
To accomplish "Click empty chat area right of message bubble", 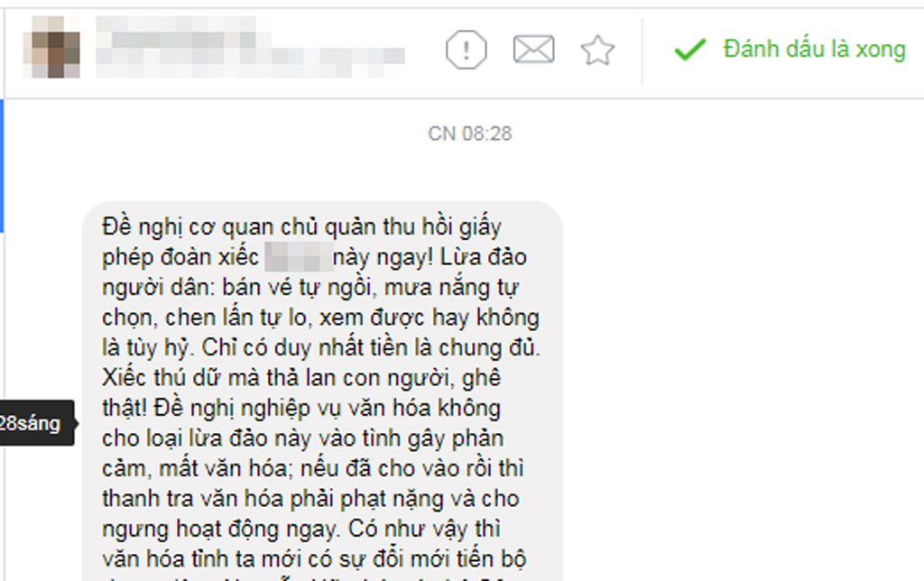I will click(743, 354).
